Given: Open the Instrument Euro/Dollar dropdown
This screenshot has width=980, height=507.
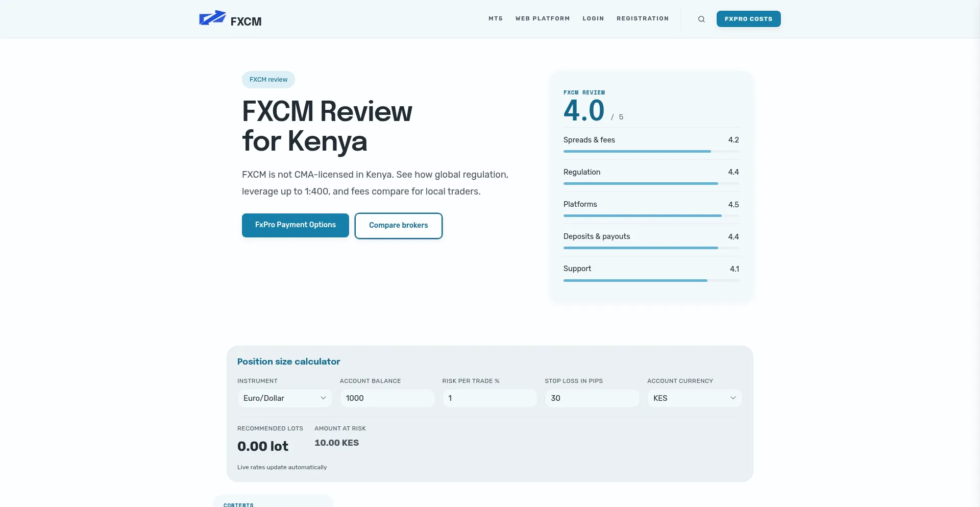Looking at the screenshot, I should coord(285,398).
